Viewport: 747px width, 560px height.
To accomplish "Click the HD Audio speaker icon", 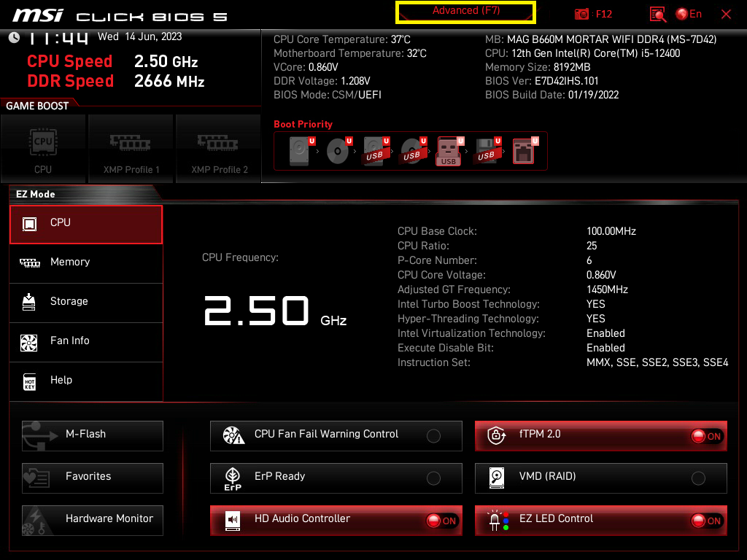I will (233, 521).
